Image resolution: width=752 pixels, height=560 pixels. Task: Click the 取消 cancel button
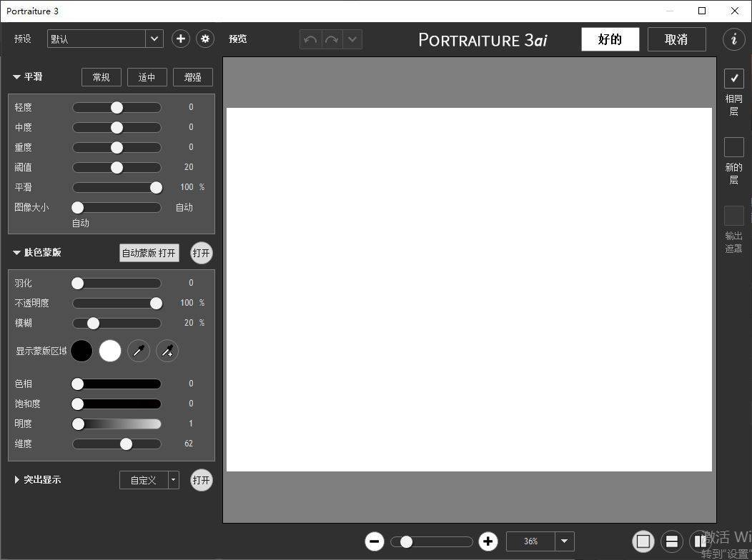(x=676, y=39)
